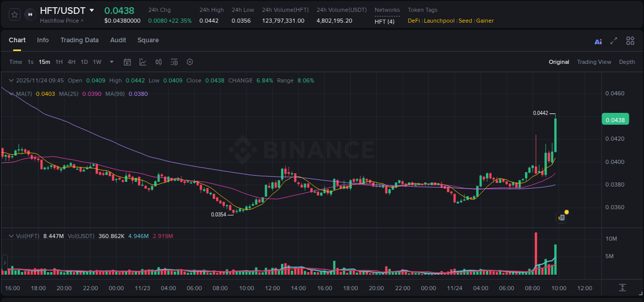Click the hexagonal chart settings icon
The image size is (644, 302).
[x=190, y=62]
